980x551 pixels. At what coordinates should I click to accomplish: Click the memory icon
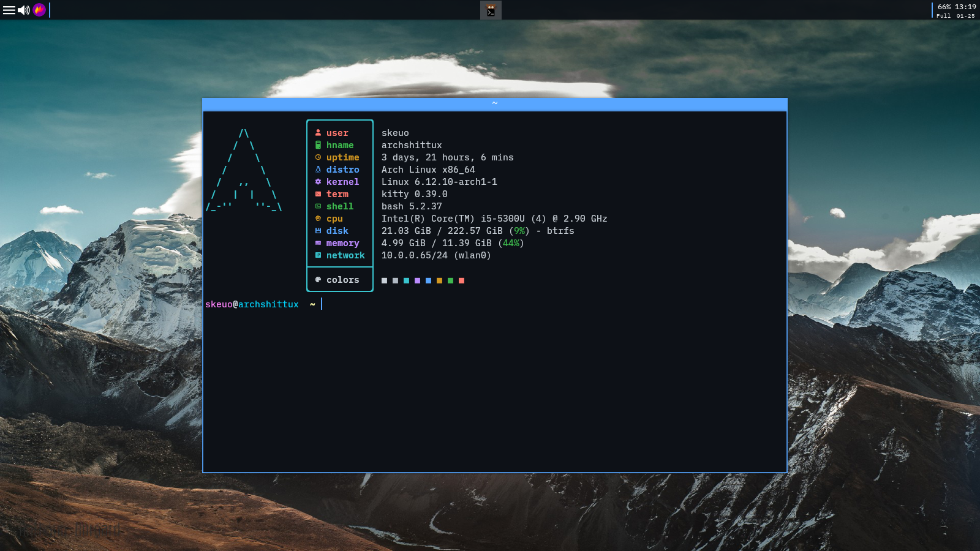click(x=318, y=243)
